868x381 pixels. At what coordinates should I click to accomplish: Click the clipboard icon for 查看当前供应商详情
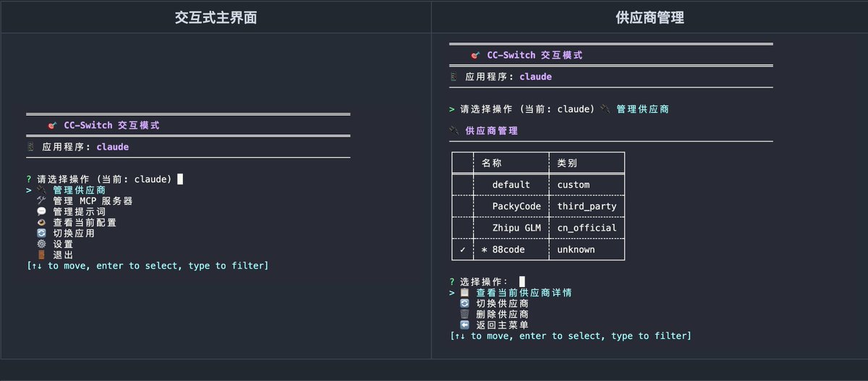(x=464, y=293)
